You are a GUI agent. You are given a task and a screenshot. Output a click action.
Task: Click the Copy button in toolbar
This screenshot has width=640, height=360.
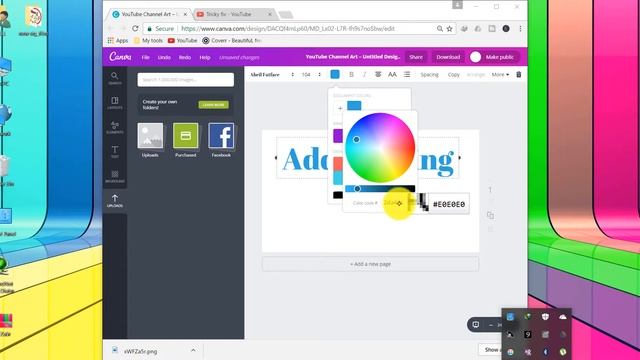(453, 75)
